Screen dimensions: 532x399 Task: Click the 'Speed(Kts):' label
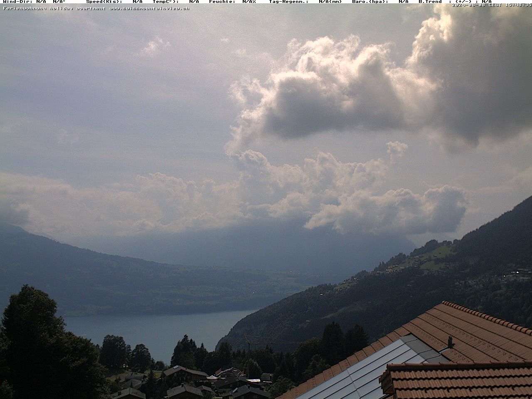(104, 2)
